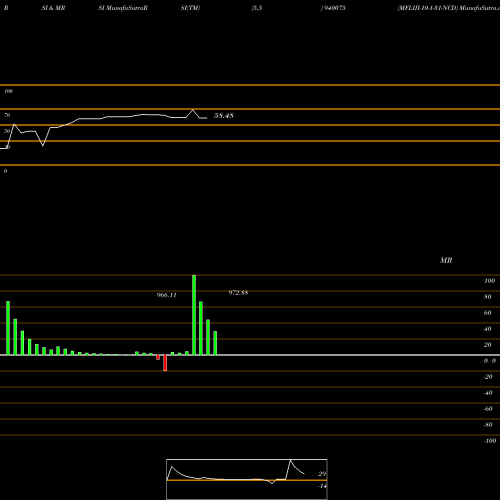The height and width of the screenshot is (500, 500).
Task: Click the SI MunafaSutraR header text
Action: (123, 8)
